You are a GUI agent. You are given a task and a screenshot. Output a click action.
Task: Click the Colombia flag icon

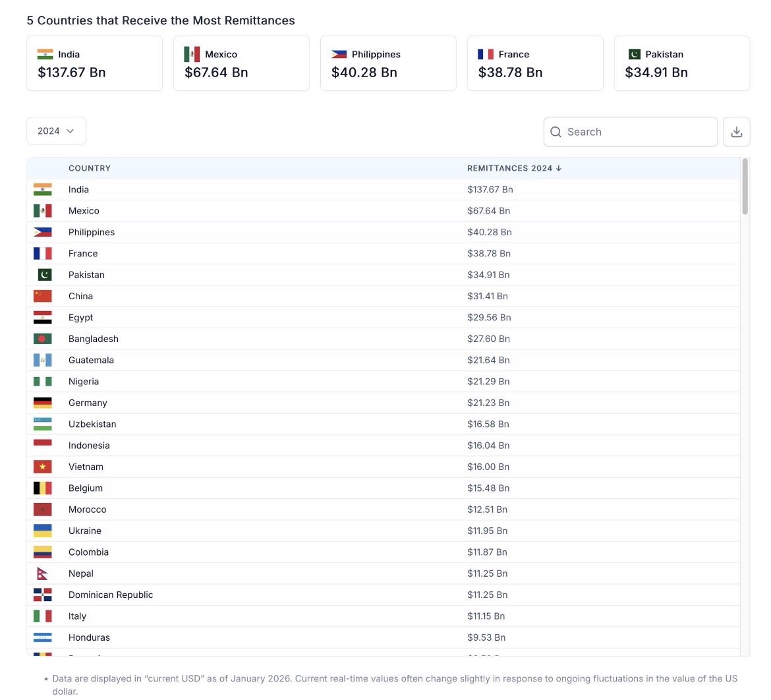pos(43,552)
